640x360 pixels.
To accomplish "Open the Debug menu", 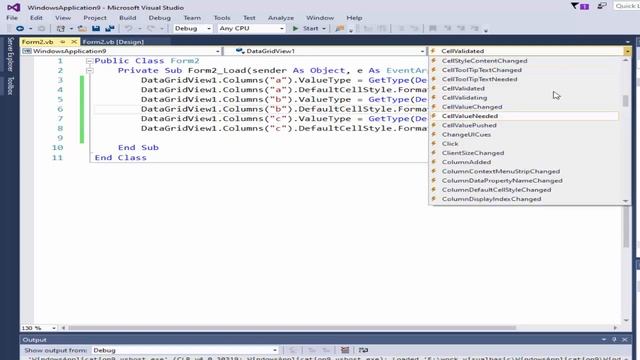I will click(160, 18).
